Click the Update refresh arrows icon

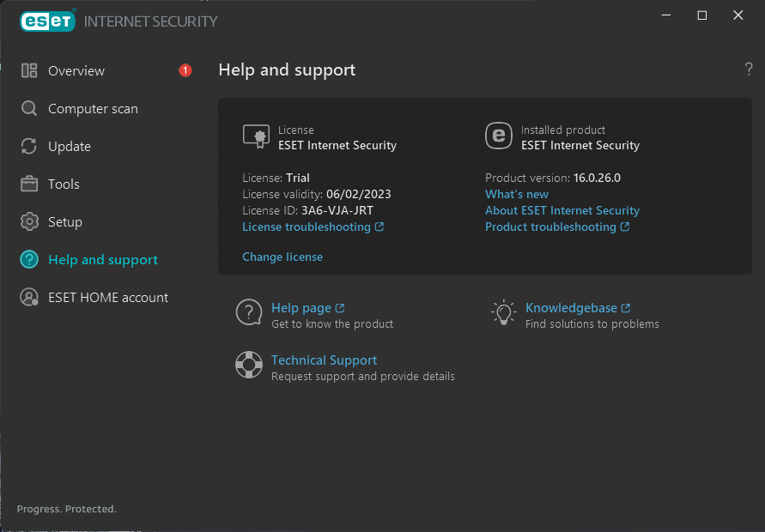29,146
